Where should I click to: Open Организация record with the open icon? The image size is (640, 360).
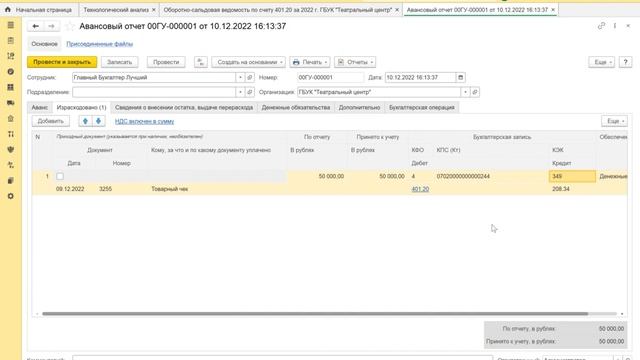pyautogui.click(x=475, y=92)
